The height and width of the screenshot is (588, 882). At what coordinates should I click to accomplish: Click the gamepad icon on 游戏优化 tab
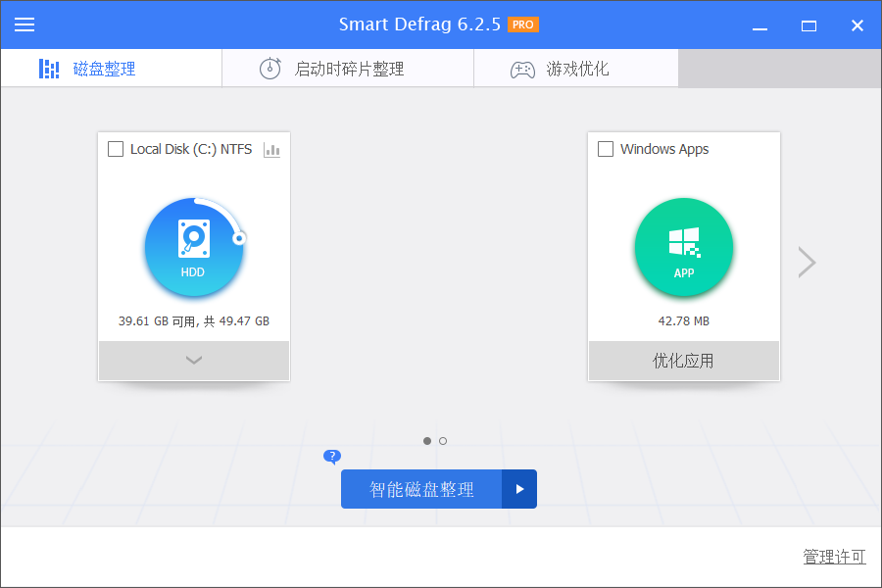pos(522,69)
